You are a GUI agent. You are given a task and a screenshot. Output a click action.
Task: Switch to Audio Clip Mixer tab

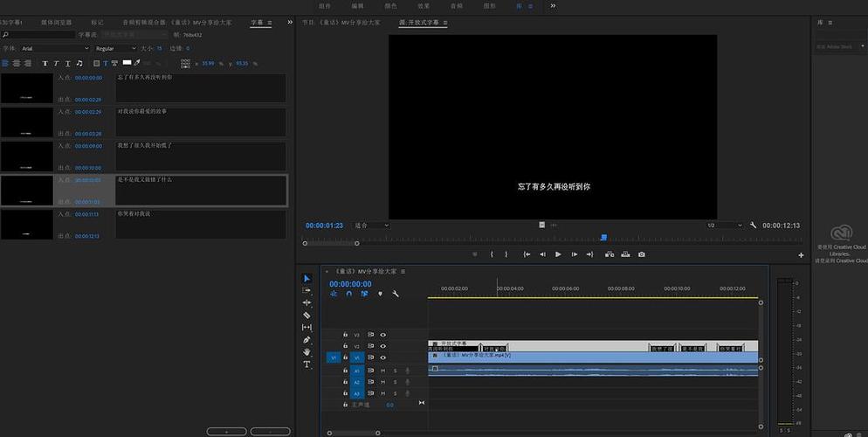pyautogui.click(x=177, y=23)
